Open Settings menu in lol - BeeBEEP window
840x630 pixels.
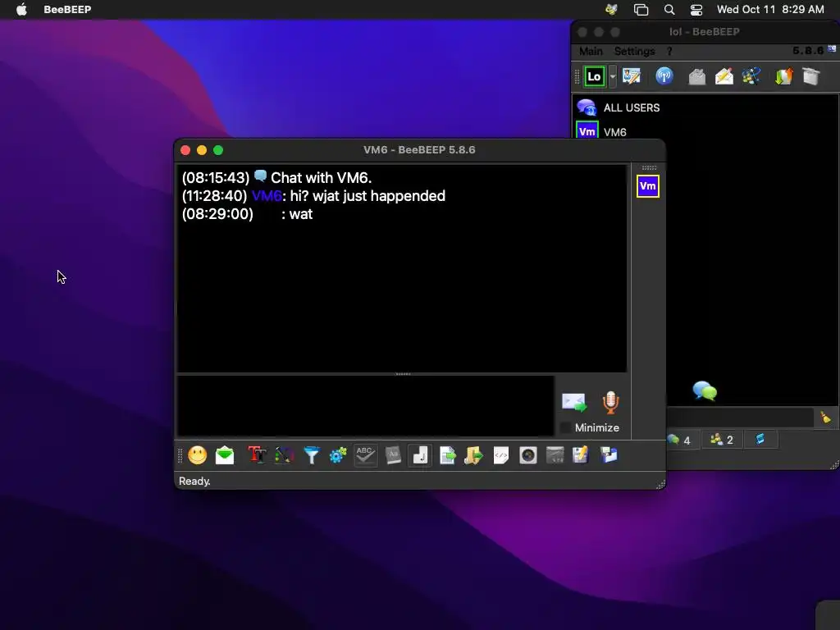634,52
